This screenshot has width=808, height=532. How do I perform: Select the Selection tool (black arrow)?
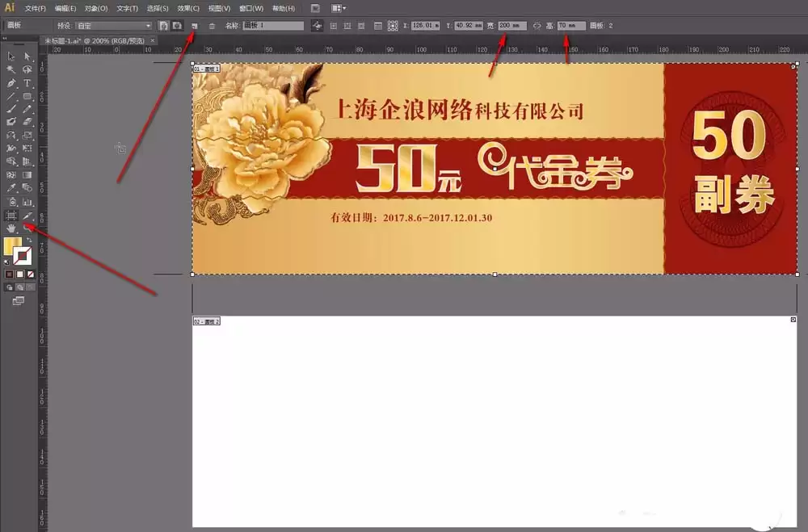coord(11,57)
